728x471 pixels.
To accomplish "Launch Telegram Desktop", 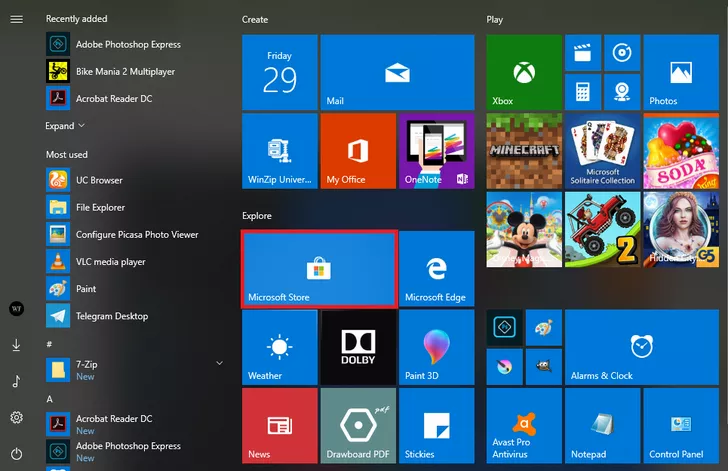I will tap(135, 316).
